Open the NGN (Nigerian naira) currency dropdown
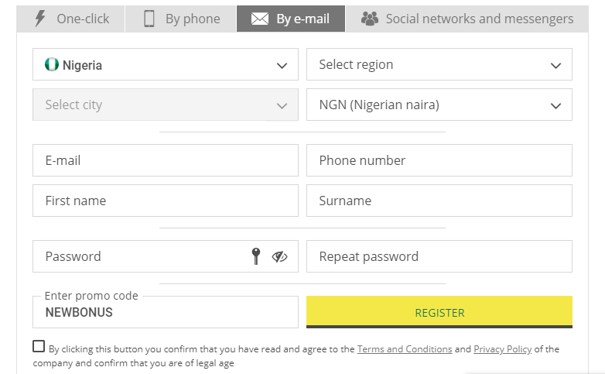This screenshot has height=374, width=605. 439,105
